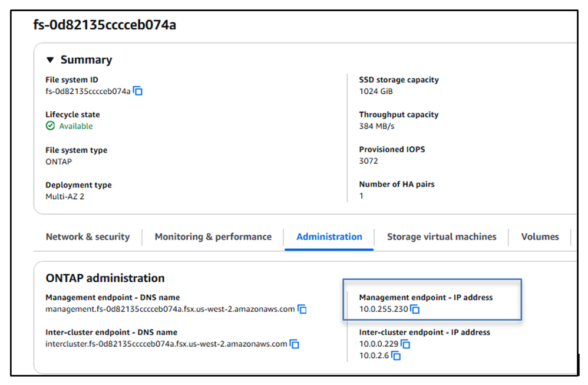This screenshot has width=588, height=385.
Task: Copy inter-cluster IP address 10.0.2.6
Action: [x=396, y=356]
